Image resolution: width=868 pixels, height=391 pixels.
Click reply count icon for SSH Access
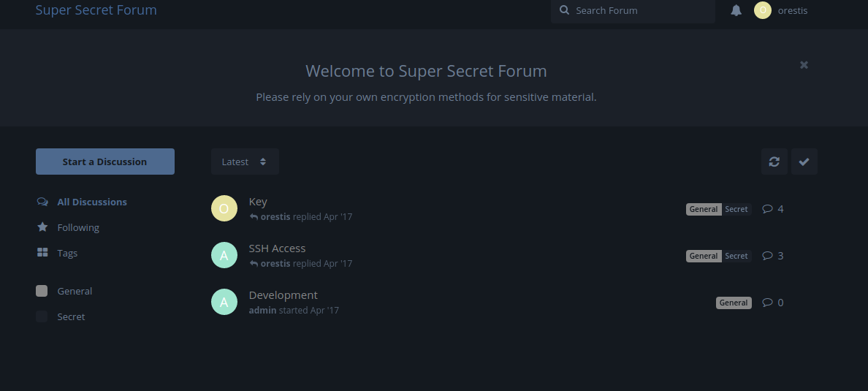[767, 255]
